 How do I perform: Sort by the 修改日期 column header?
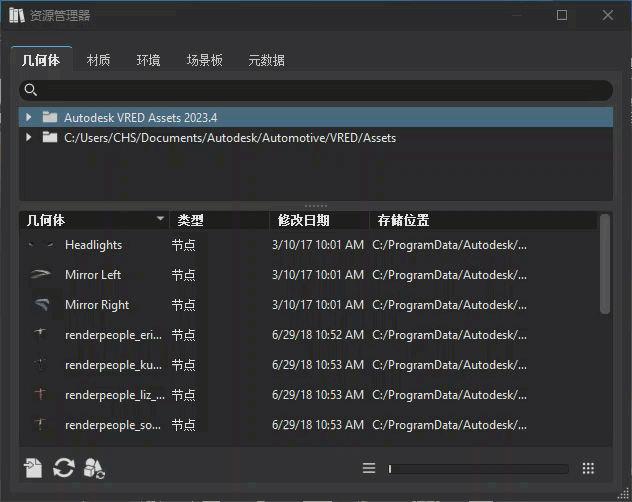tap(319, 220)
